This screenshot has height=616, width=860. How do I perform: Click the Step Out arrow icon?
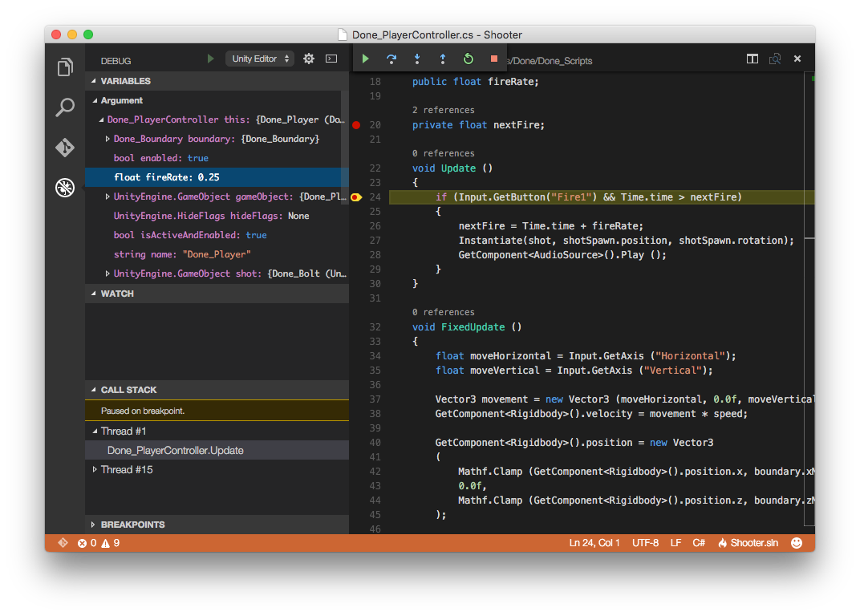point(442,59)
